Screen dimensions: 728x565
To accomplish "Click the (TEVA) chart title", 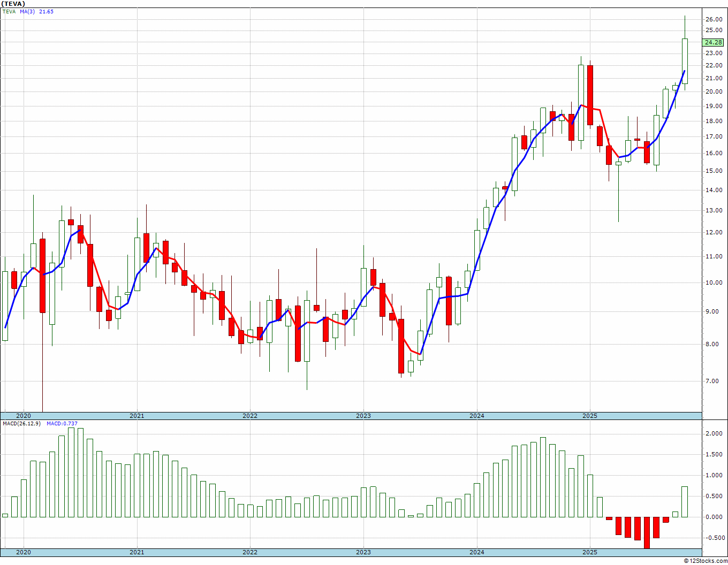I will click(13, 4).
